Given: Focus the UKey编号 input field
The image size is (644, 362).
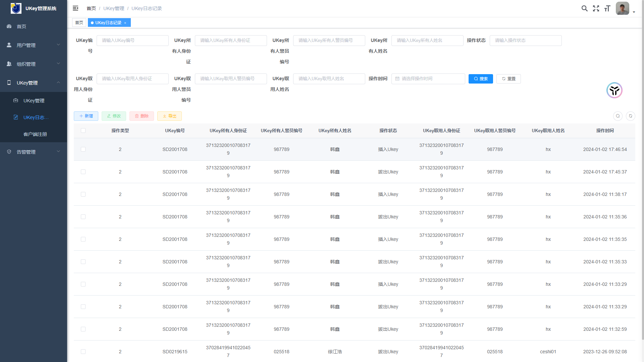Looking at the screenshot, I should [132, 41].
